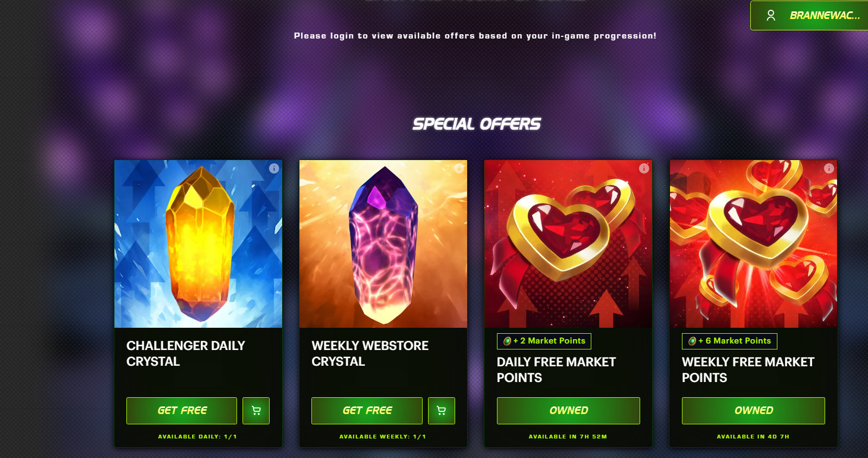
Task: Get the Weekly Webstore Crystal for free
Action: click(x=367, y=411)
